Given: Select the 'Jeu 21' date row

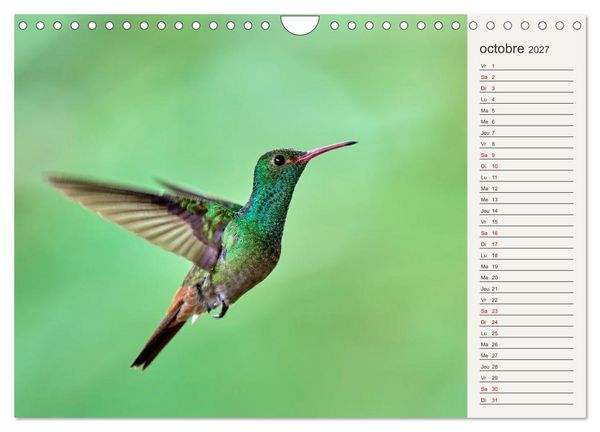Looking at the screenshot, I should [527, 289].
